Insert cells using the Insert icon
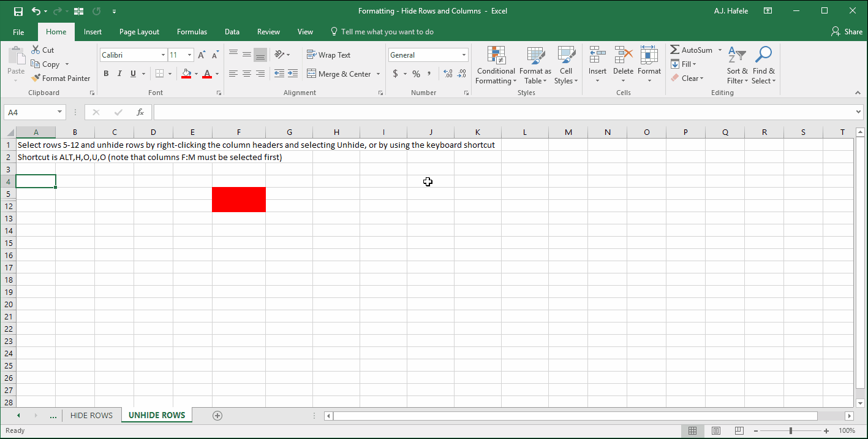 tap(597, 55)
